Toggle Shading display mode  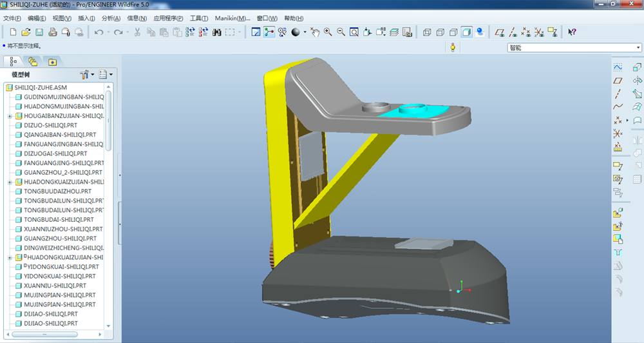pyautogui.click(x=467, y=32)
